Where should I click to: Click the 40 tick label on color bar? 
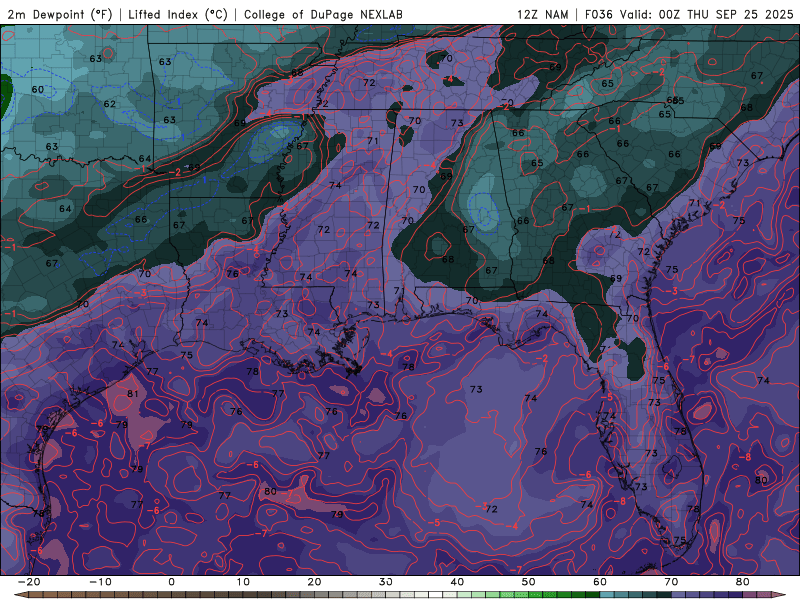(x=457, y=582)
